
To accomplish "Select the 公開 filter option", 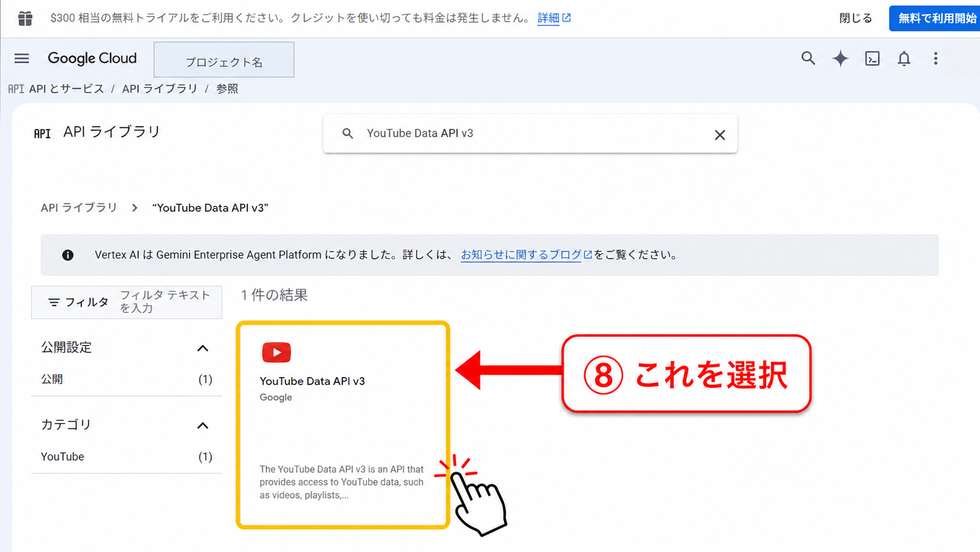I will 127,380.
